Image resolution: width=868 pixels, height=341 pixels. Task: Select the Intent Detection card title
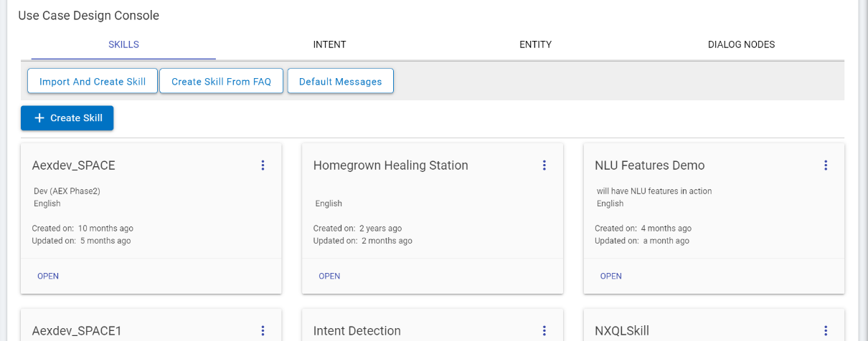(357, 331)
